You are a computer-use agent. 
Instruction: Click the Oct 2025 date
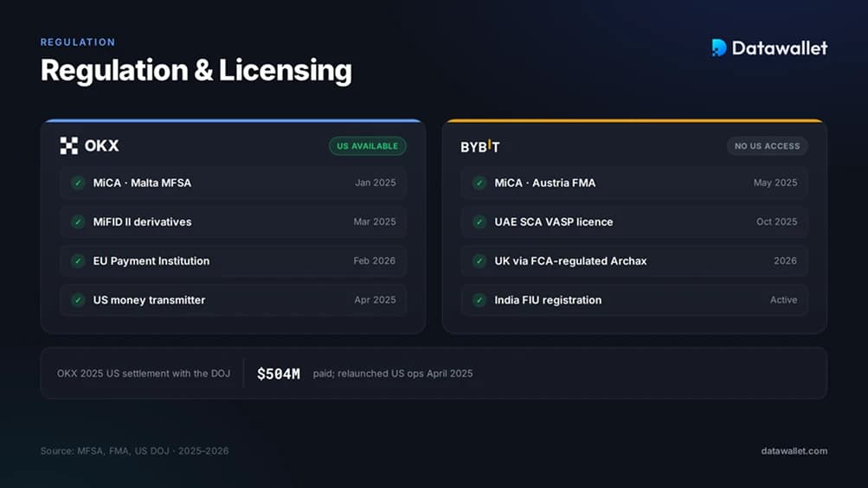[776, 222]
